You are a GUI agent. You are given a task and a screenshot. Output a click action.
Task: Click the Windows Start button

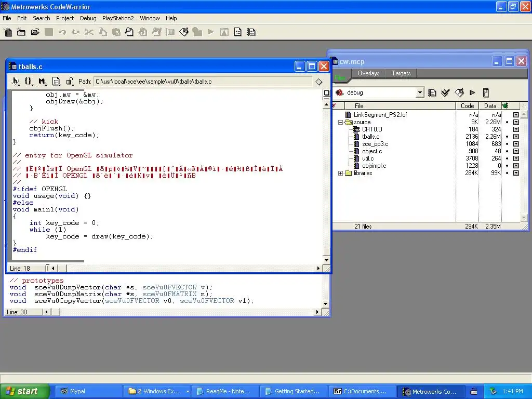[24, 391]
